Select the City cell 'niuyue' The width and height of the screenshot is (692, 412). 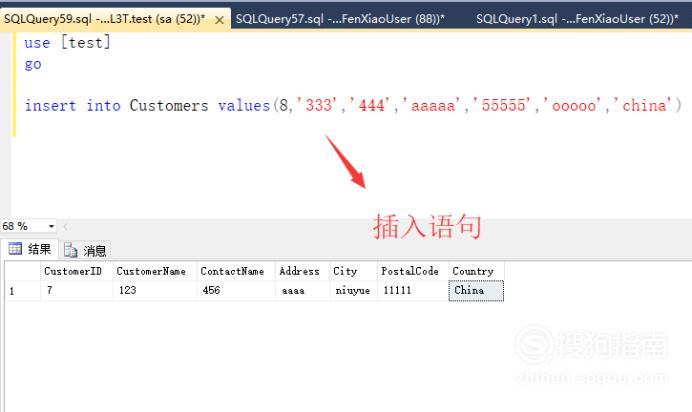pos(354,291)
